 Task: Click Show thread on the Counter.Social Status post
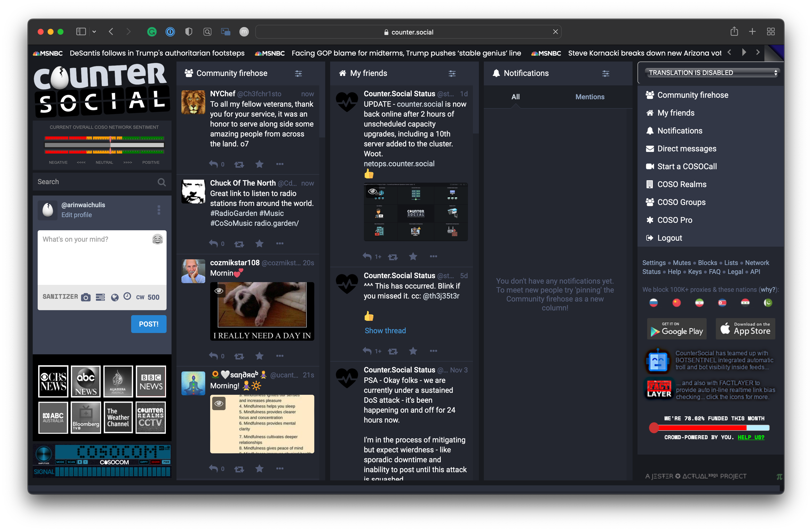point(385,330)
